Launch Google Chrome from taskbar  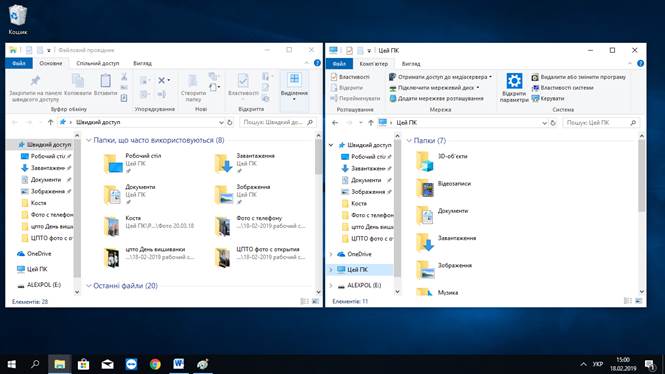tap(155, 364)
